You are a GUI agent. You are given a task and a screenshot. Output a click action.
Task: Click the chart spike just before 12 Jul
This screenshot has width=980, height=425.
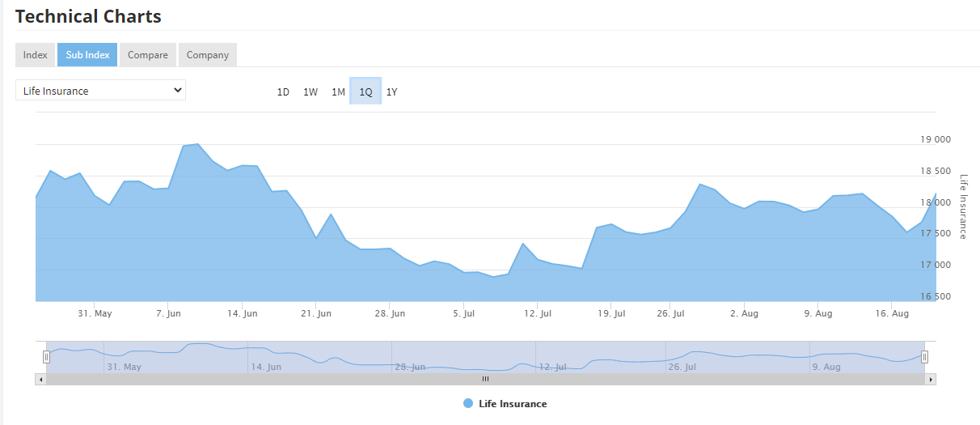(523, 243)
